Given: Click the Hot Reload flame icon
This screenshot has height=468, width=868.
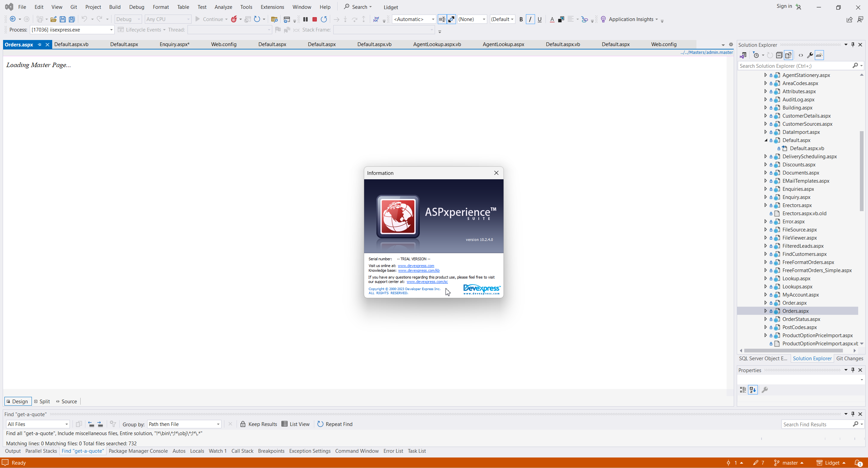Looking at the screenshot, I should coord(234,19).
